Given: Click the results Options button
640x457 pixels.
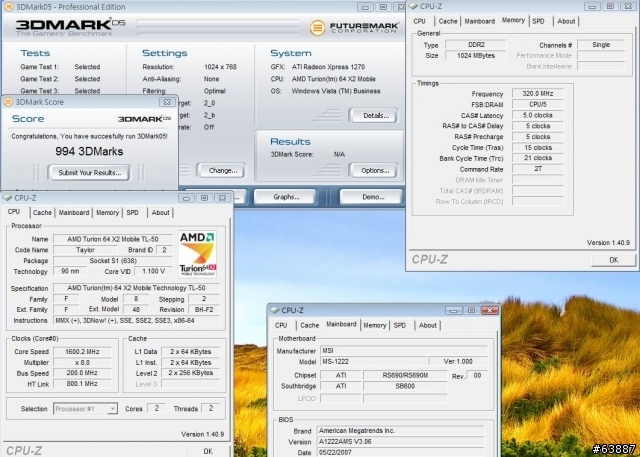Looking at the screenshot, I should pyautogui.click(x=375, y=171).
